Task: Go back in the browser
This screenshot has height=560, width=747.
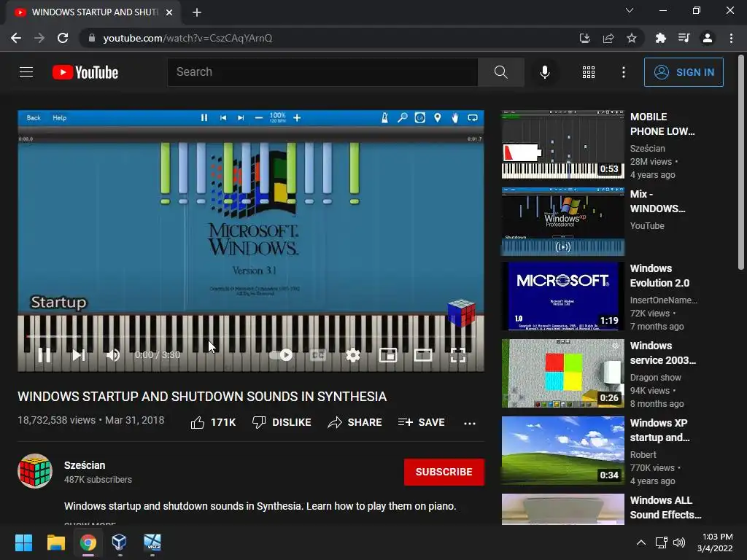Action: click(x=16, y=38)
